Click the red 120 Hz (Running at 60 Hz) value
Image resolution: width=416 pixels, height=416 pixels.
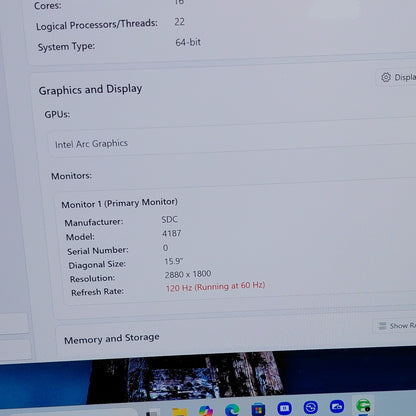[x=215, y=287]
